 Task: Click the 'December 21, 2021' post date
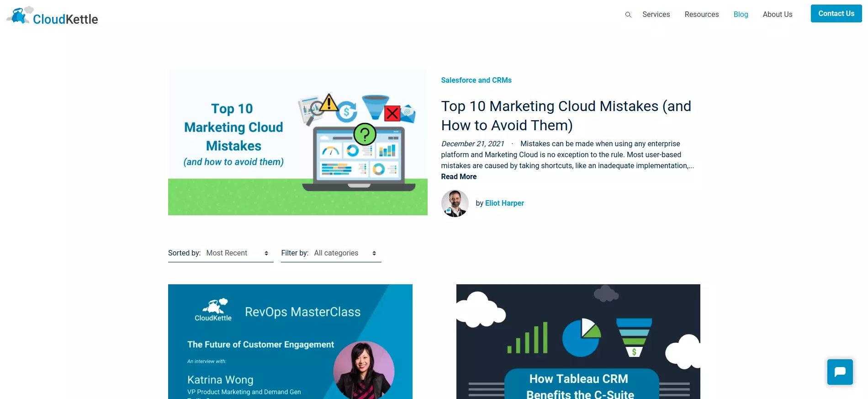click(x=472, y=144)
